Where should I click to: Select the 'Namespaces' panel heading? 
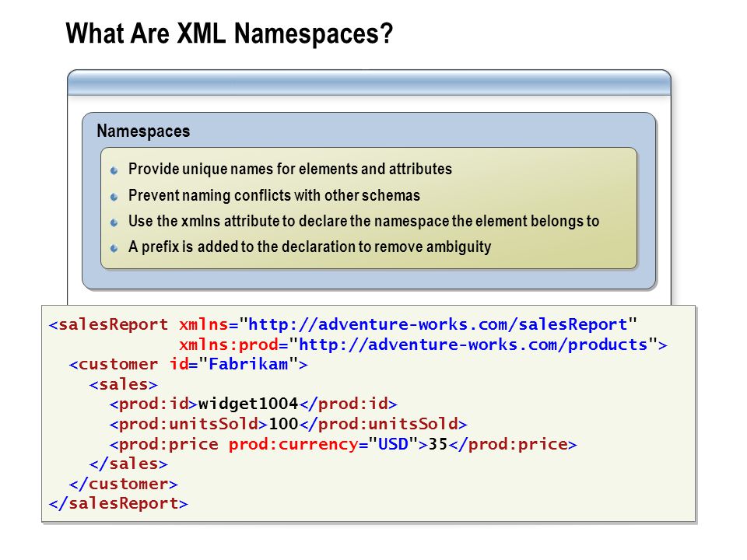point(143,131)
